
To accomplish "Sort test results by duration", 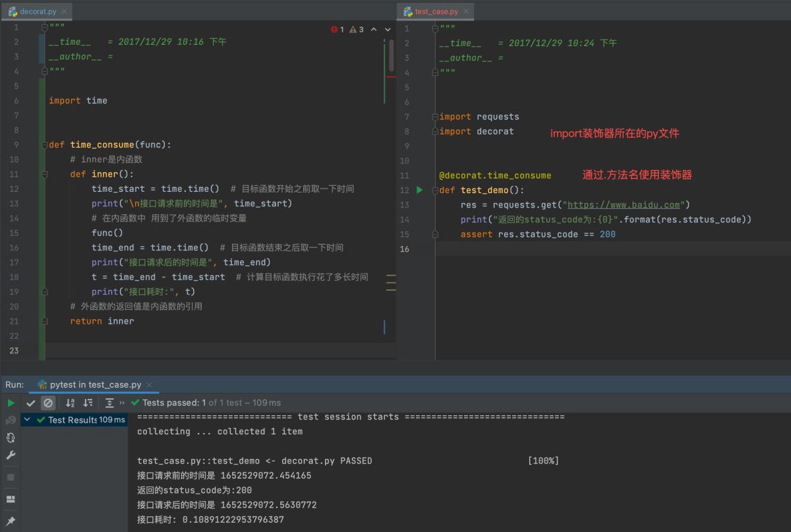I will point(88,403).
